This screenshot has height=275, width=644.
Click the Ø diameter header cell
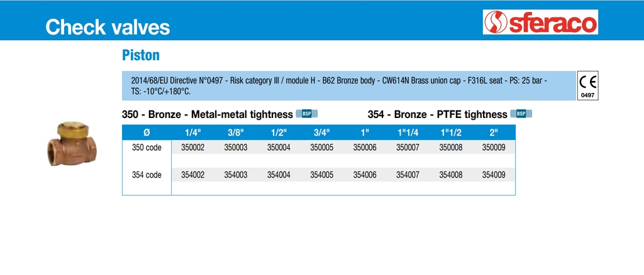(147, 132)
